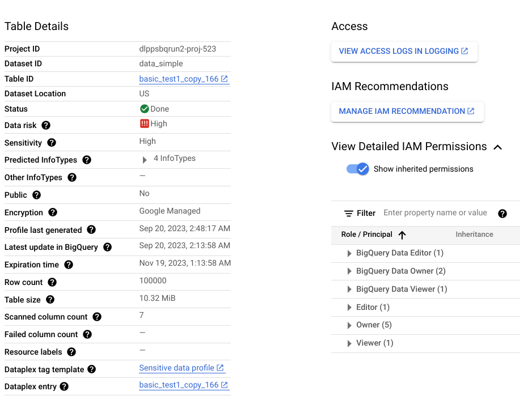Open help for Encryption field
The height and width of the screenshot is (400, 532).
52,212
